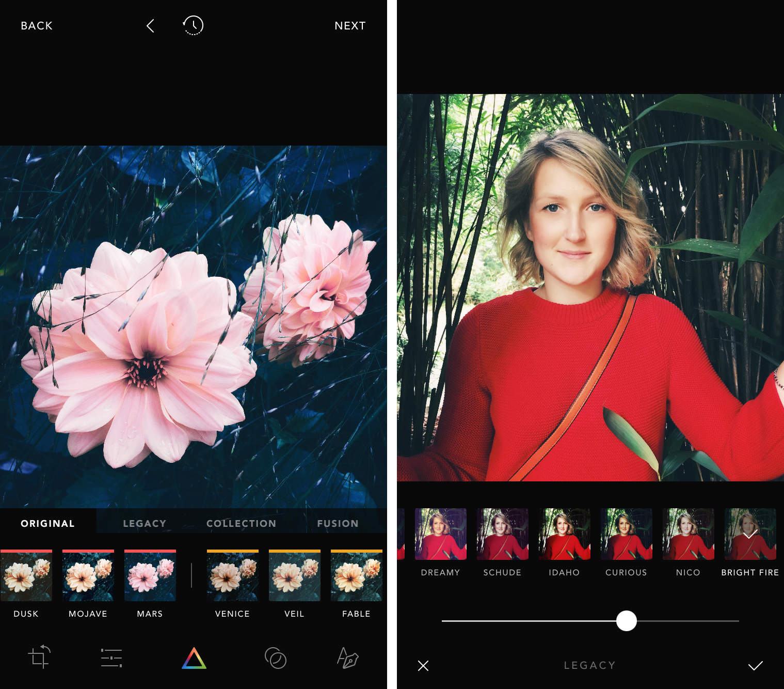This screenshot has height=689, width=784.
Task: Switch to the FUSION filter tab
Action: [x=338, y=523]
